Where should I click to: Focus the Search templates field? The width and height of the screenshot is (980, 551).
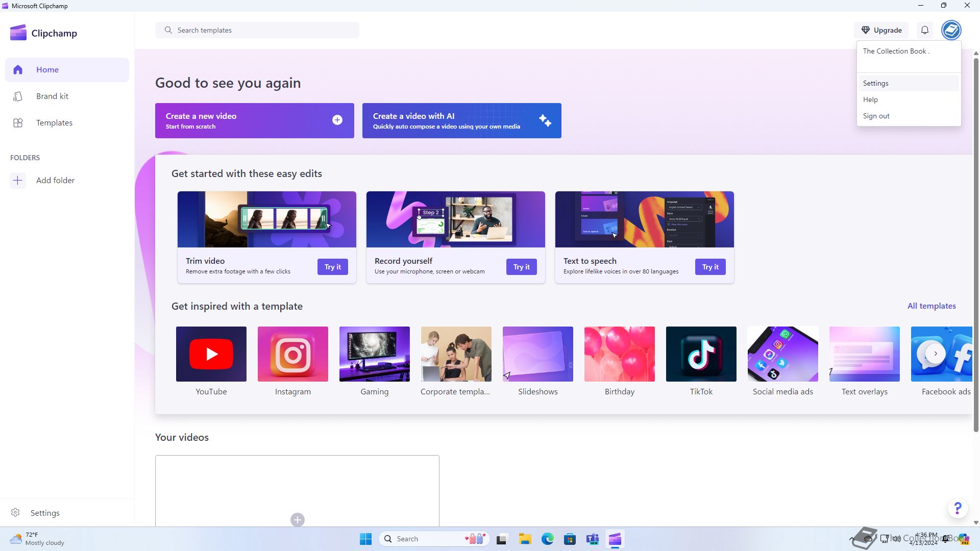point(257,30)
